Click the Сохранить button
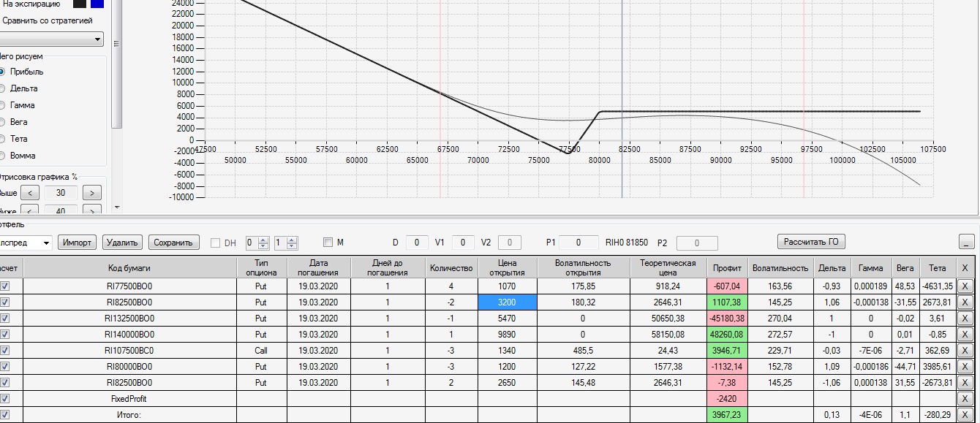Viewport: 980px width, 423px height. pos(174,243)
